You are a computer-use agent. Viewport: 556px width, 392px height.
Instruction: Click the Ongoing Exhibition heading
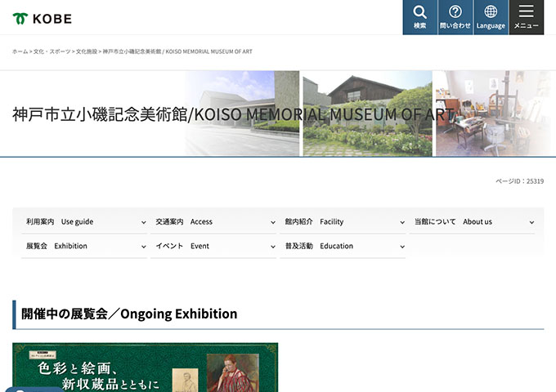click(129, 314)
